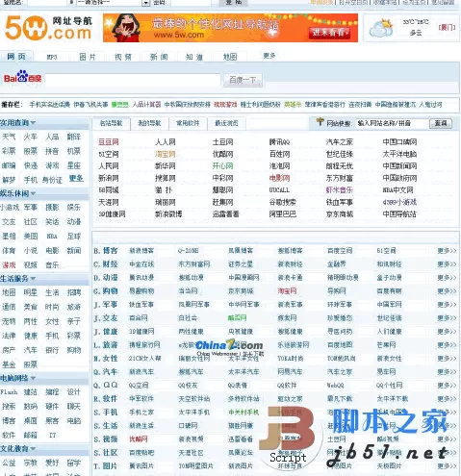The width and height of the screenshot is (461, 476).
Task: Expand the 生活服务 section arrow
Action: [x=33, y=279]
